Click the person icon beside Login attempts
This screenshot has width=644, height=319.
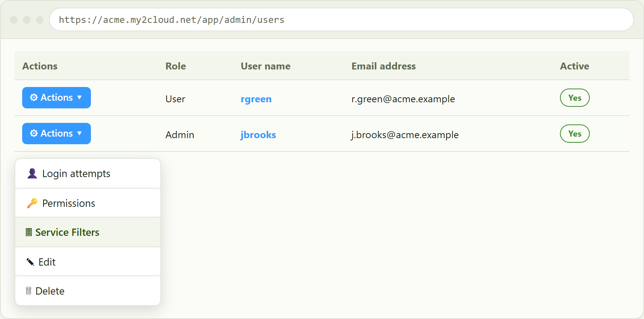pyautogui.click(x=32, y=174)
